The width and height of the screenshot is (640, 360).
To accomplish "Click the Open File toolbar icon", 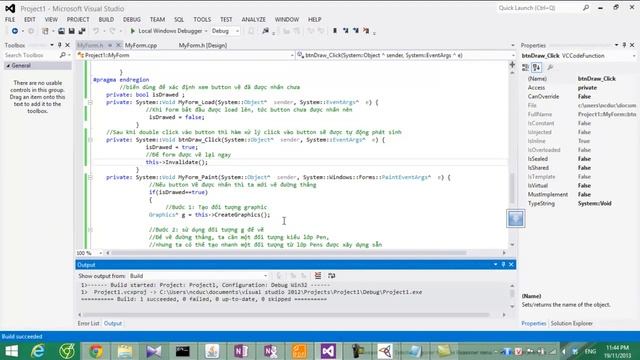I will (61, 31).
